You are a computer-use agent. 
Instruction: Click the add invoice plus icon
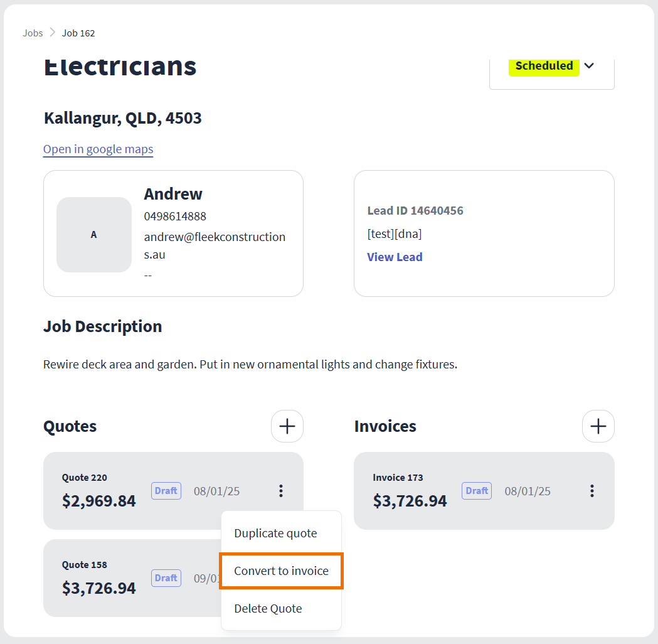click(598, 426)
